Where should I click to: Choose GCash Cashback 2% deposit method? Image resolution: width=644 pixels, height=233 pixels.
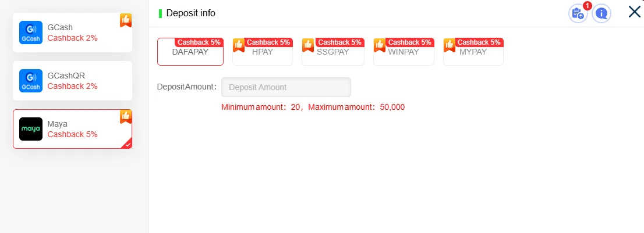pos(72,33)
